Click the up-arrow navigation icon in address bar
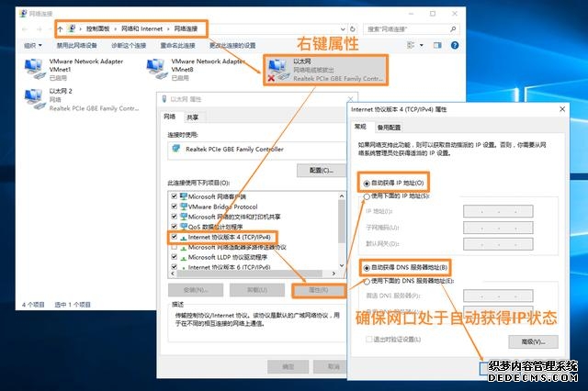 tap(60, 28)
